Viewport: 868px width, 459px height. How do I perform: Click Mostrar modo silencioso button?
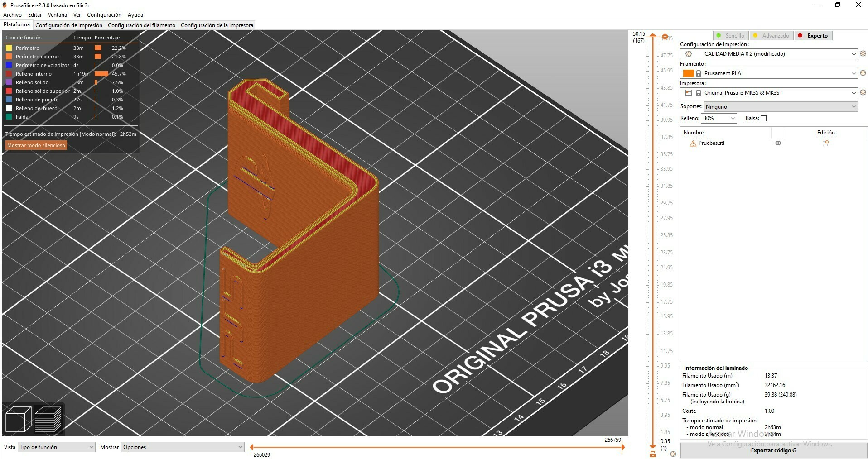pyautogui.click(x=36, y=145)
